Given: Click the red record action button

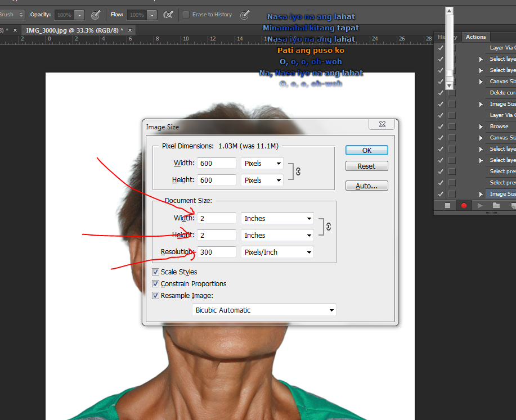Looking at the screenshot, I should click(464, 206).
